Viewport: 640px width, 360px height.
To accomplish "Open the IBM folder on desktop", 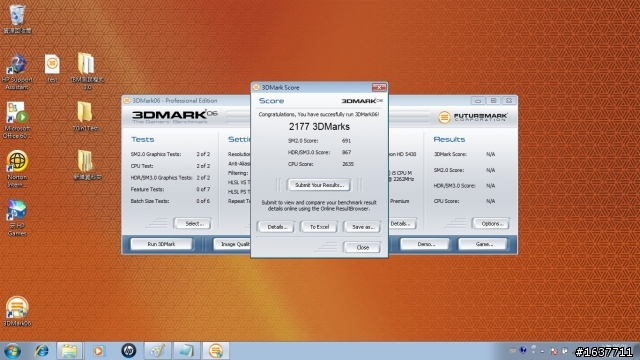I will (87, 72).
